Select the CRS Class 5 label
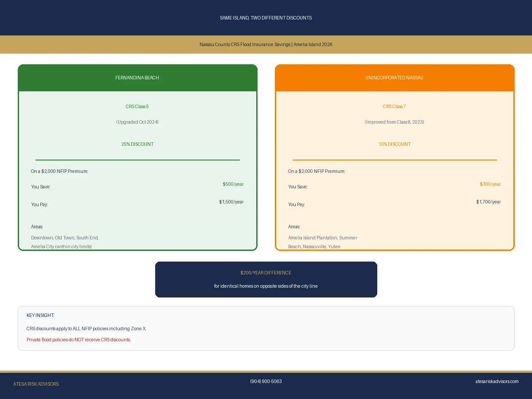This screenshot has width=532, height=399. point(137,106)
